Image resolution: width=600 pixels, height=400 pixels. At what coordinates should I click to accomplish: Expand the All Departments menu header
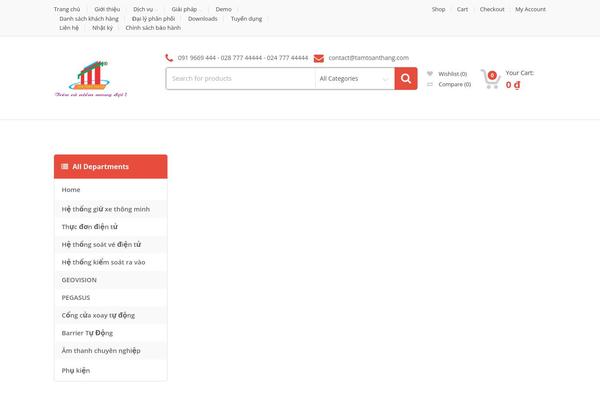point(111,167)
